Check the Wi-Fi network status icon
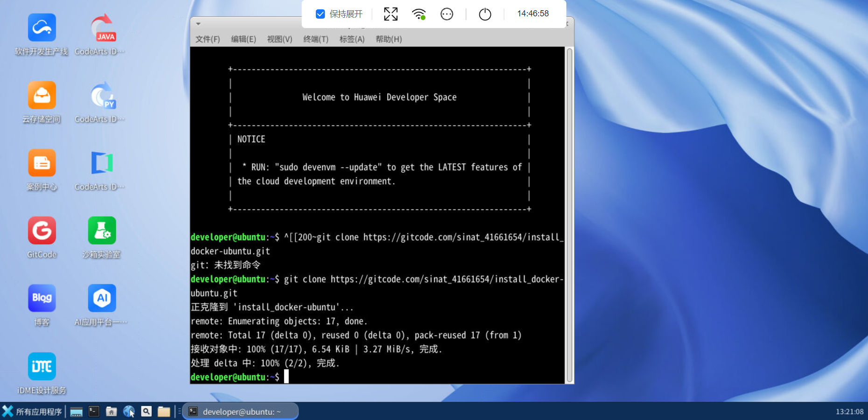The height and width of the screenshot is (420, 868). [x=419, y=14]
